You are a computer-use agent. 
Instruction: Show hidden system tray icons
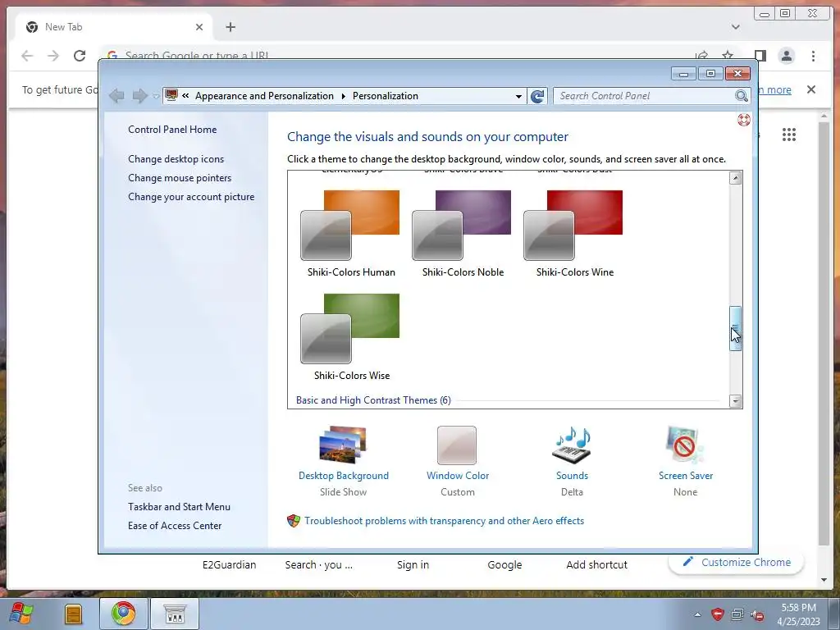click(697, 614)
